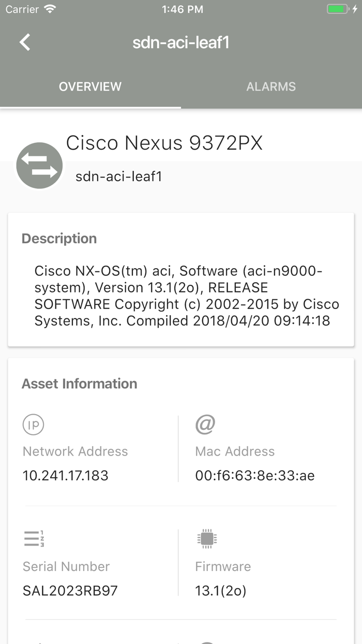Click the serial number list icon

coord(34,539)
